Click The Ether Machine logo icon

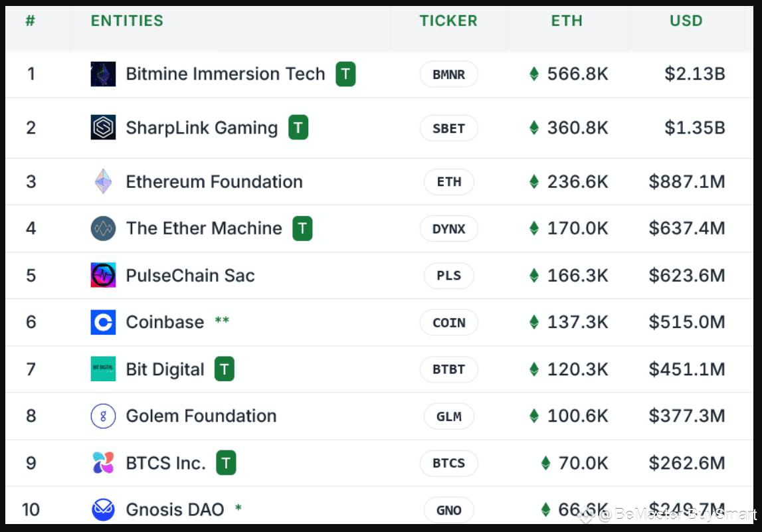103,228
